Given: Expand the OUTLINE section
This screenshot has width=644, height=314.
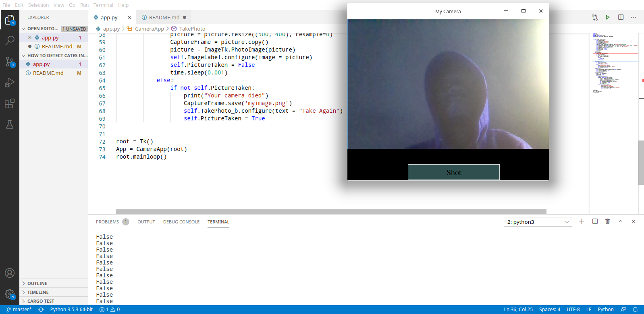Looking at the screenshot, I should coord(37,283).
